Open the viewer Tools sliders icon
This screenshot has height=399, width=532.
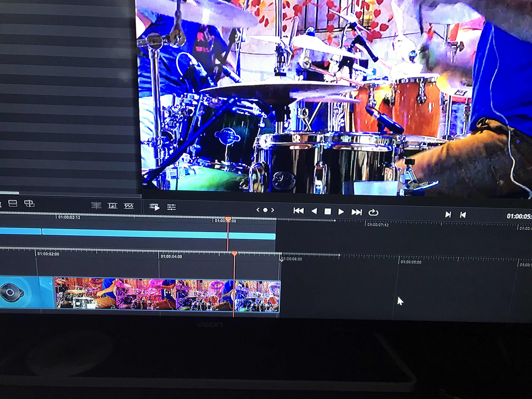(171, 207)
